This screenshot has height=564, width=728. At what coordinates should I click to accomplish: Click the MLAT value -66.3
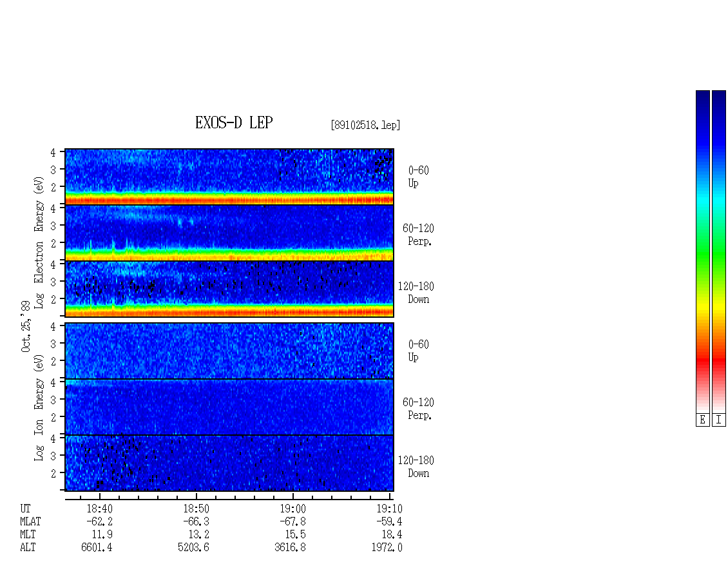(x=196, y=521)
